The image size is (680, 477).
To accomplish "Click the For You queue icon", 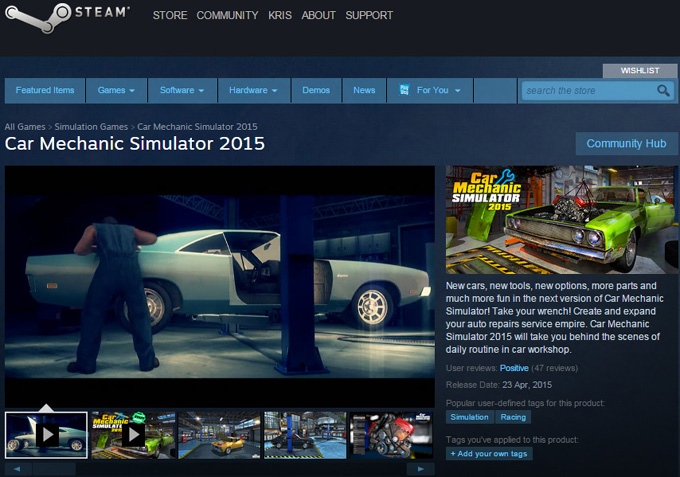I will [404, 90].
